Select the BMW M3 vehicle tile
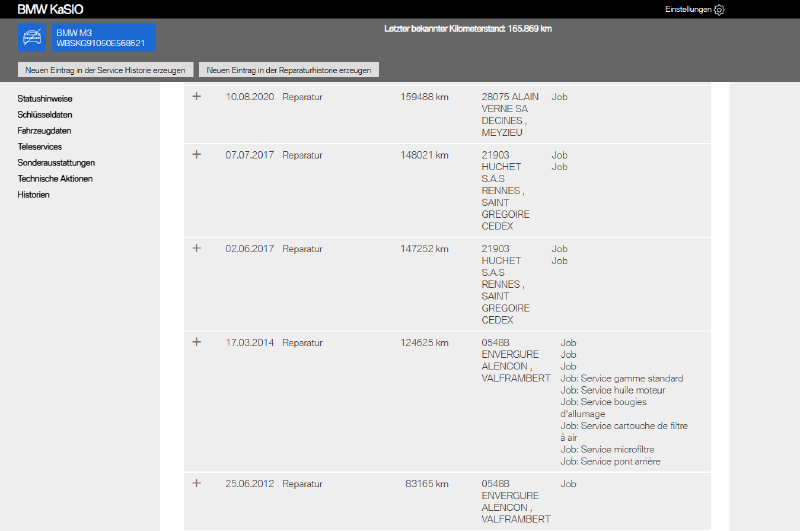 tap(104, 37)
